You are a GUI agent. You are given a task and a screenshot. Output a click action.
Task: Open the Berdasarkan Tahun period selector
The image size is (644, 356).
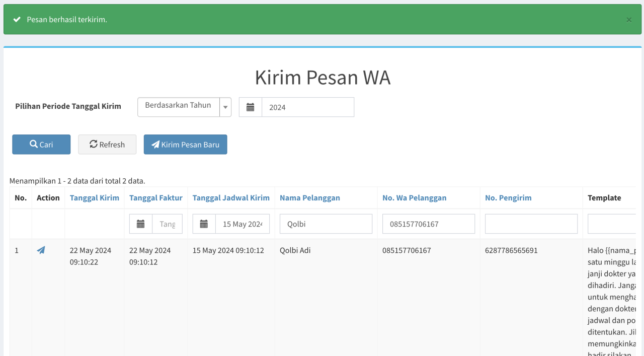179,107
